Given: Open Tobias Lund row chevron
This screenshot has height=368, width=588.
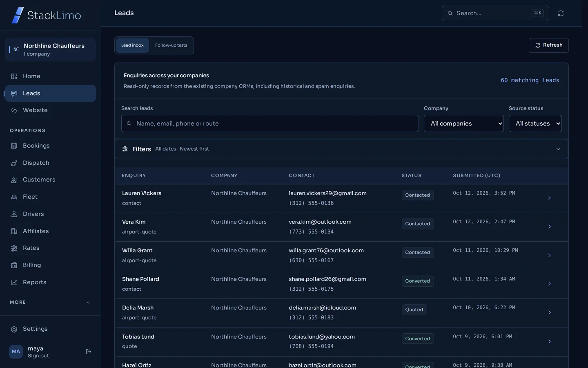Looking at the screenshot, I should point(550,341).
